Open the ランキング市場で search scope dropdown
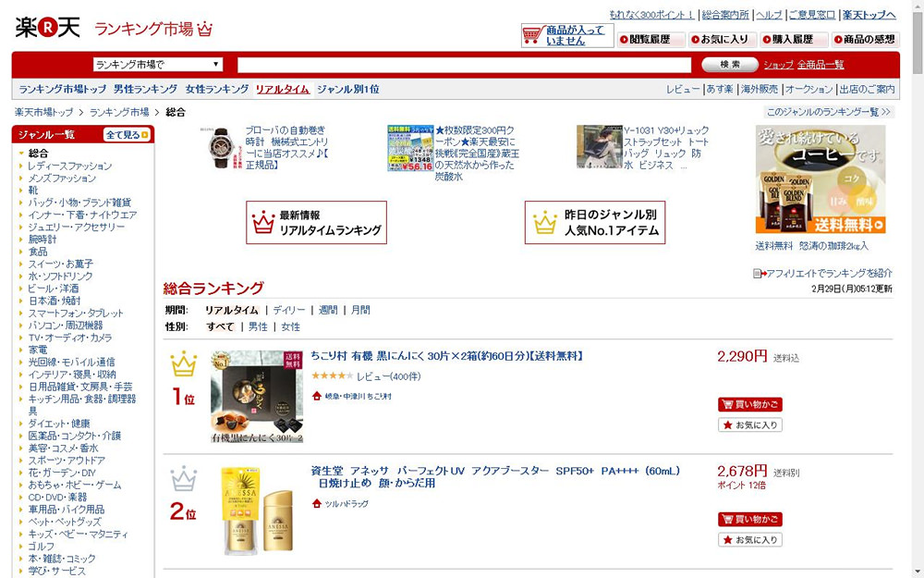The width and height of the screenshot is (924, 578). [x=157, y=65]
